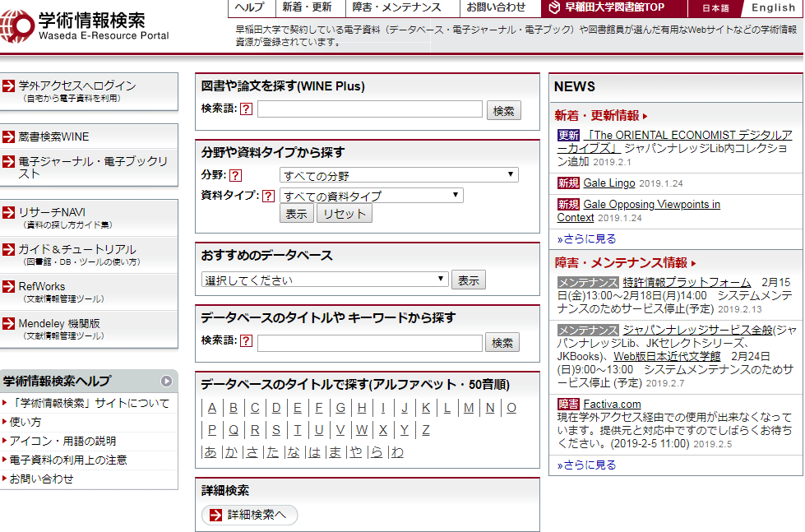
Task: Open 蔵書検索WINE link
Action: point(53,136)
